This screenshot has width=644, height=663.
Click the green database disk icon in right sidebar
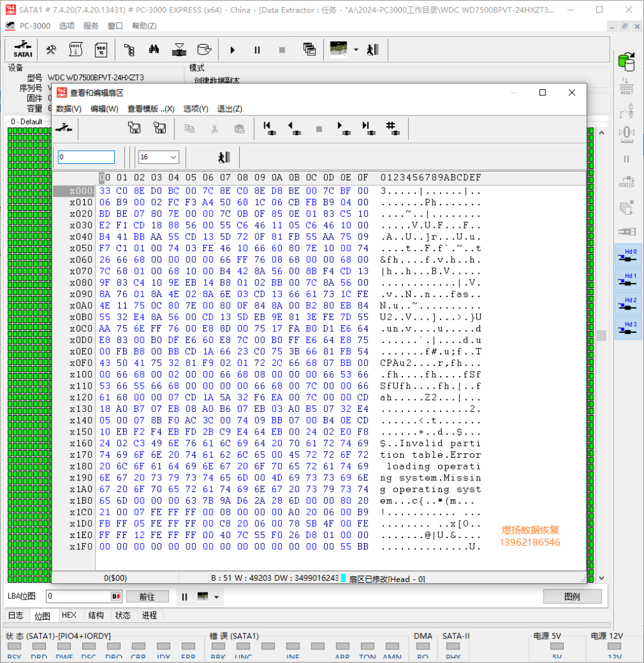click(627, 62)
